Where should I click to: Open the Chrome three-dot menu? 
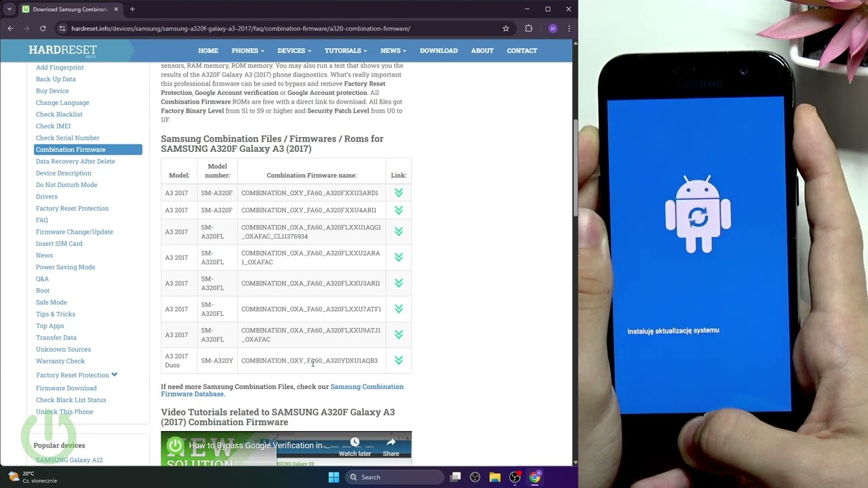(x=569, y=28)
